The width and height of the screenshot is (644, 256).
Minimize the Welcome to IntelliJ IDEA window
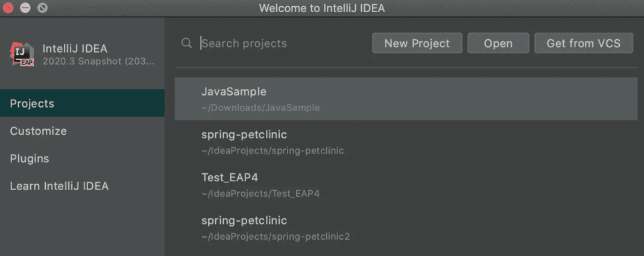point(25,8)
